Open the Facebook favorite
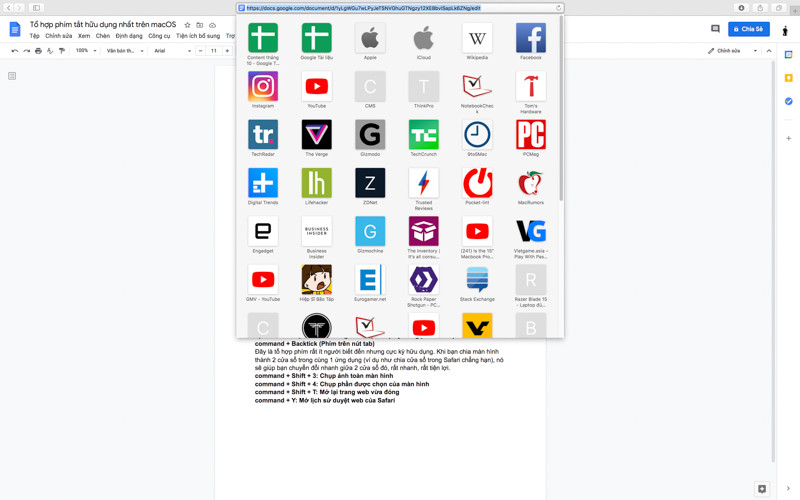800x500 pixels. 531,38
